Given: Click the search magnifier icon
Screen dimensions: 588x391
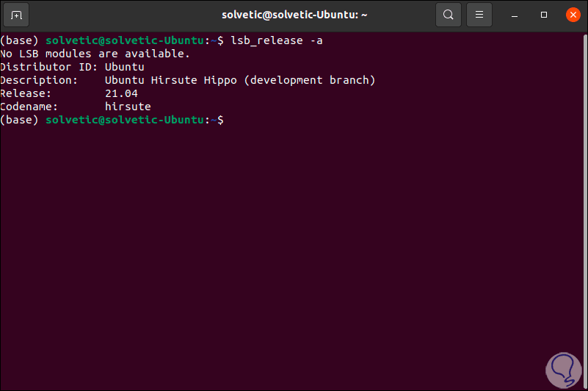Looking at the screenshot, I should pos(449,15).
